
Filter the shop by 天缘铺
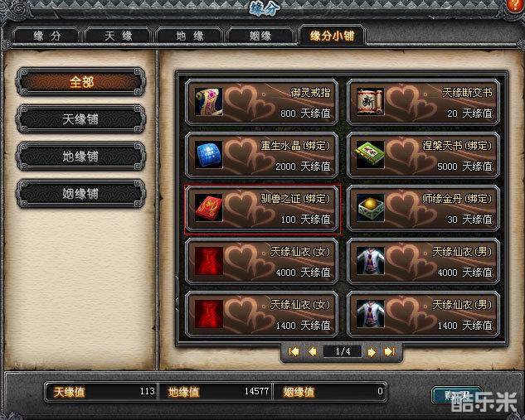pos(80,119)
